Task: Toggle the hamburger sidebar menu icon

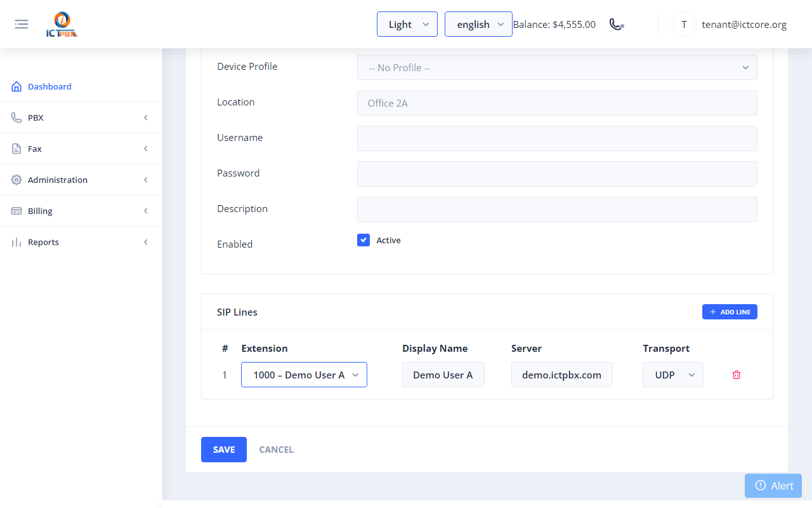Action: (x=22, y=24)
